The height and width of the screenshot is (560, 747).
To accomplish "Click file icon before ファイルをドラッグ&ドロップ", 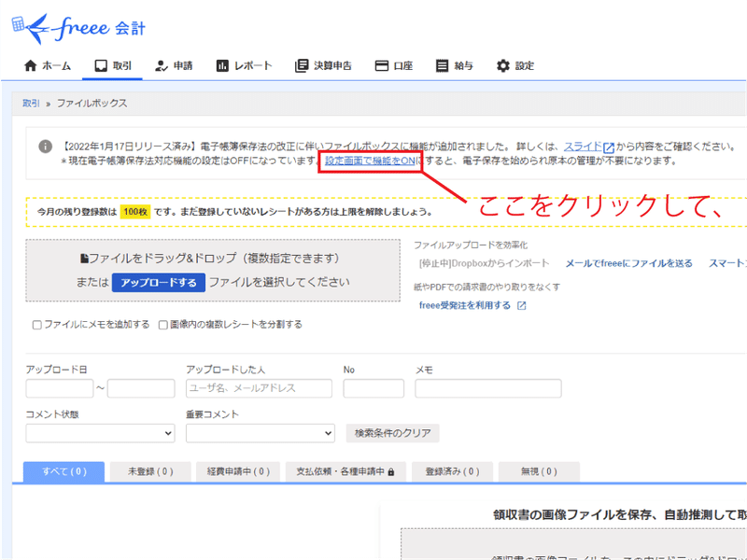I will (x=84, y=259).
